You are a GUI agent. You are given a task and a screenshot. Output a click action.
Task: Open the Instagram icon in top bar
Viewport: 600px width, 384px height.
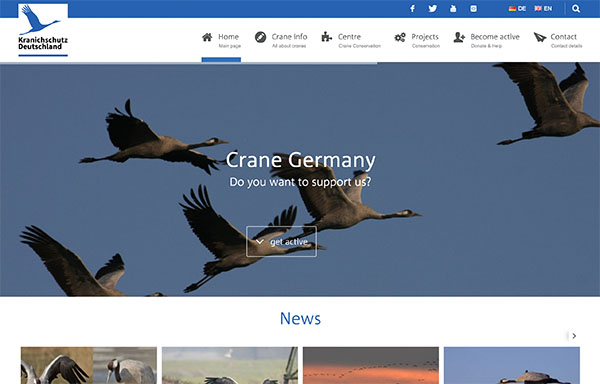473,8
